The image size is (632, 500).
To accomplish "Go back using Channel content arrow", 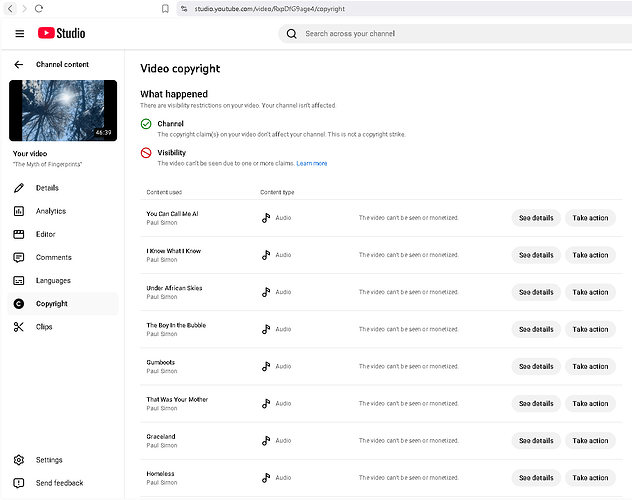I will click(18, 64).
